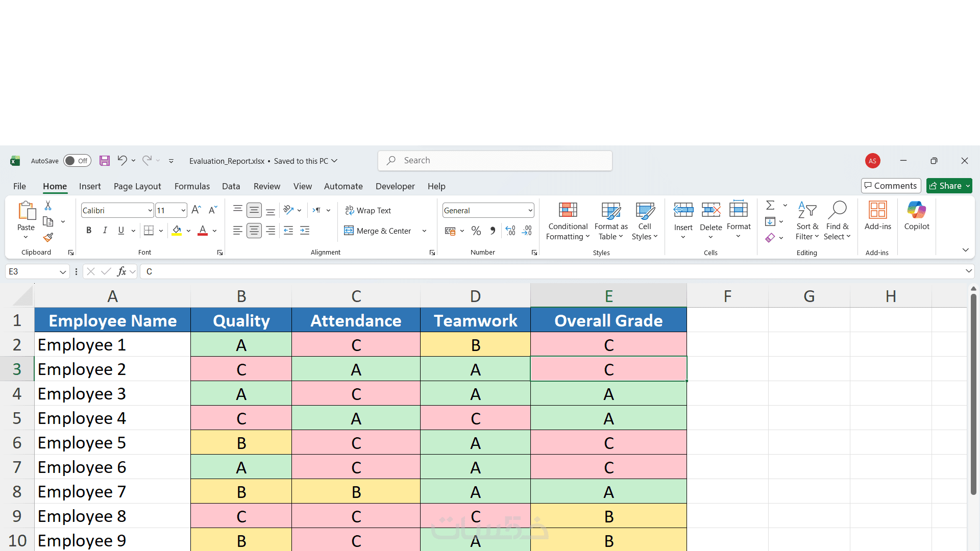Toggle the AutoSave switch
The width and height of the screenshot is (980, 551).
click(77, 161)
